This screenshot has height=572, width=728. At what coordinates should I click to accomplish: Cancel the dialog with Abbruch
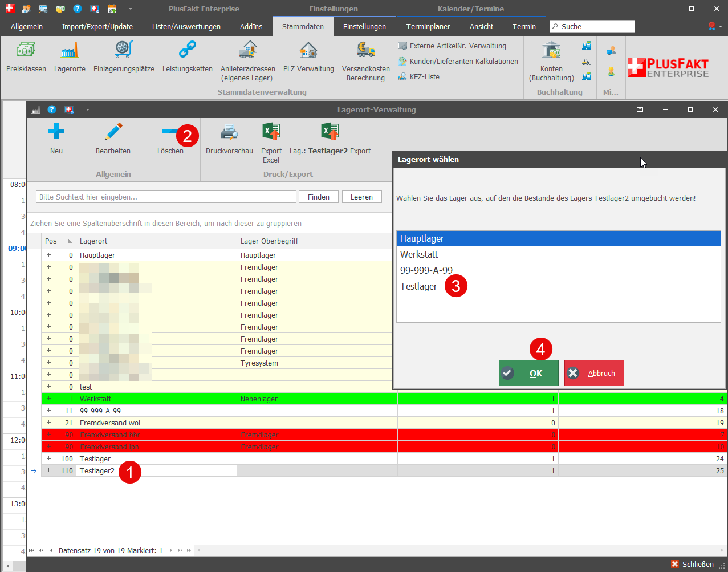[594, 373]
